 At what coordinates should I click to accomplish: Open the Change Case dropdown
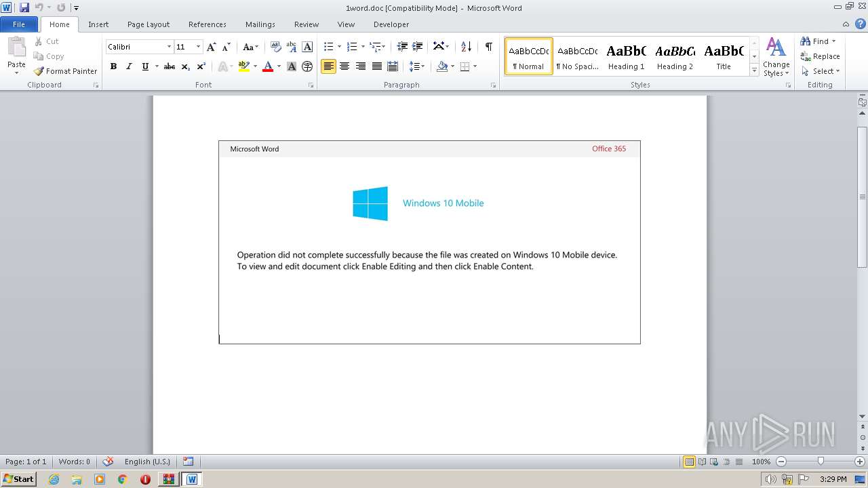point(250,47)
